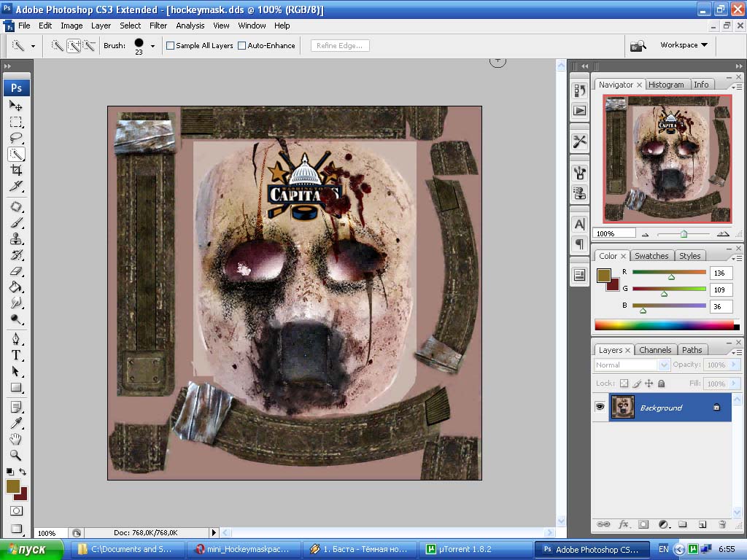Select the Lasso tool
The height and width of the screenshot is (560, 747).
16,138
